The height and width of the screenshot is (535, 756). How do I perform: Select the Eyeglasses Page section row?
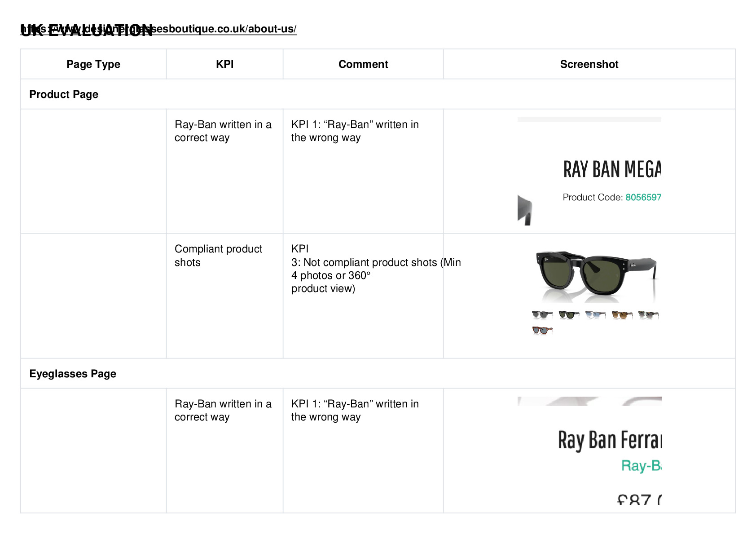coord(378,374)
